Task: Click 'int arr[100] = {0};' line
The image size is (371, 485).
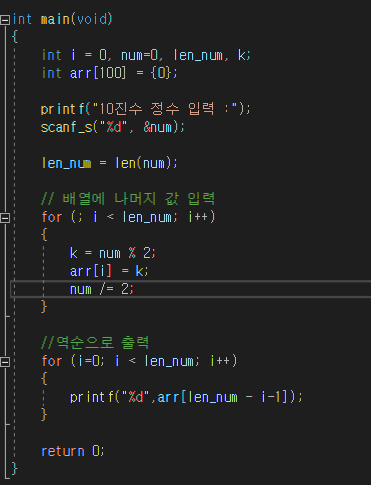Action: click(x=110, y=73)
